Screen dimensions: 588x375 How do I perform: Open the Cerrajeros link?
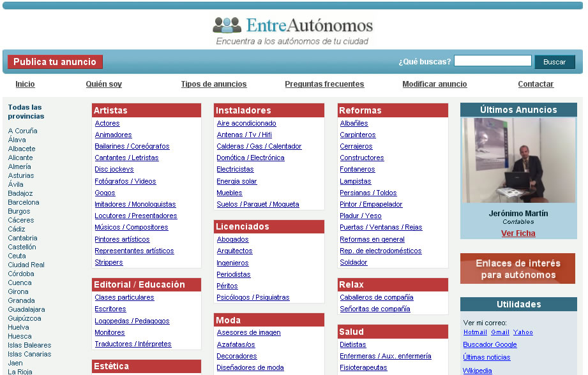pos(356,146)
